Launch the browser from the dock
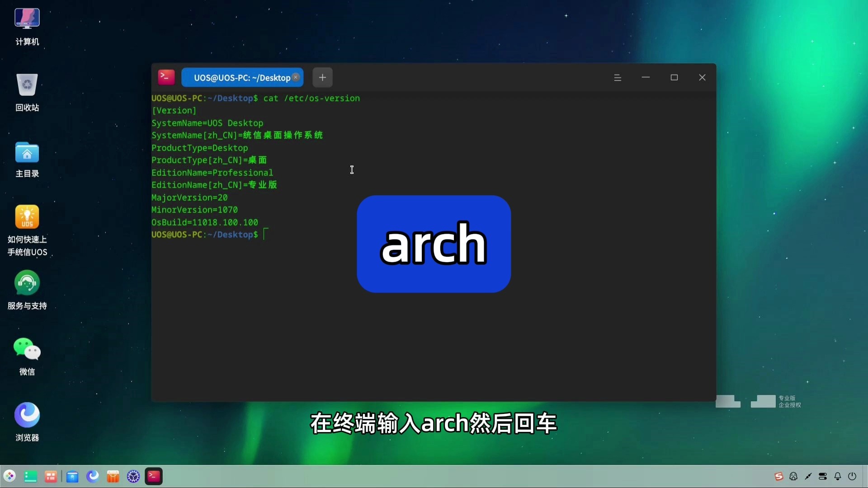Image resolution: width=868 pixels, height=488 pixels. click(93, 476)
